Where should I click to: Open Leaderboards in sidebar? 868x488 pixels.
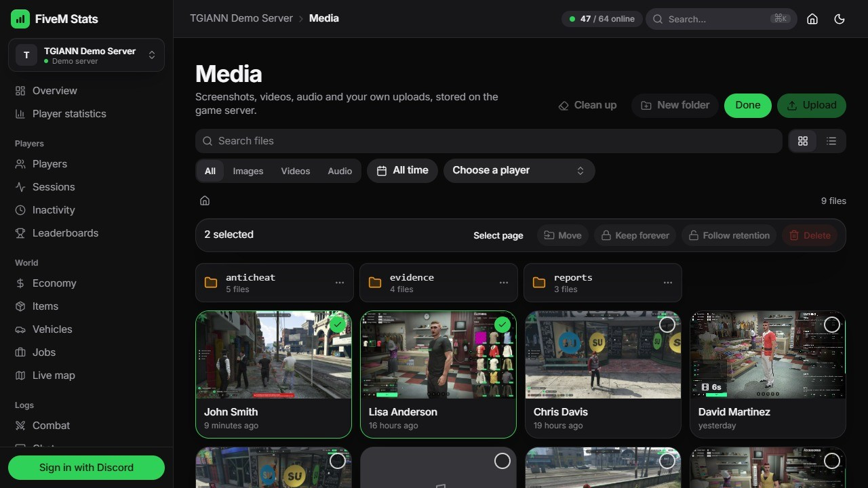coord(64,233)
